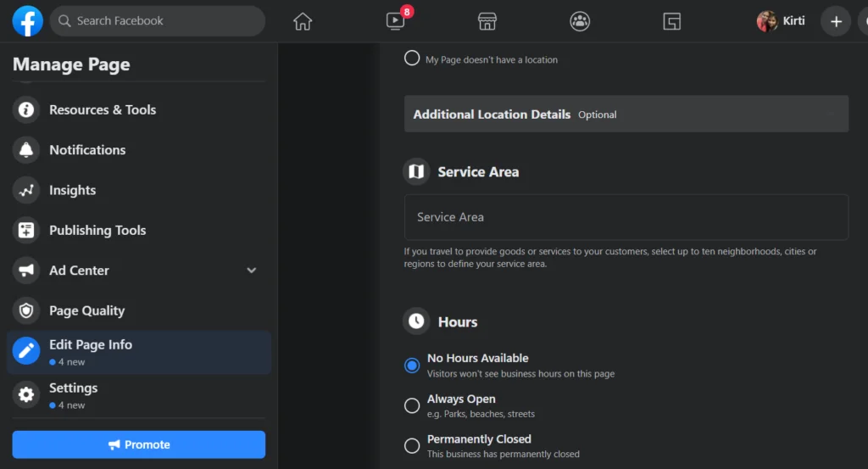
Task: Open the Home feed icon
Action: [x=303, y=22]
